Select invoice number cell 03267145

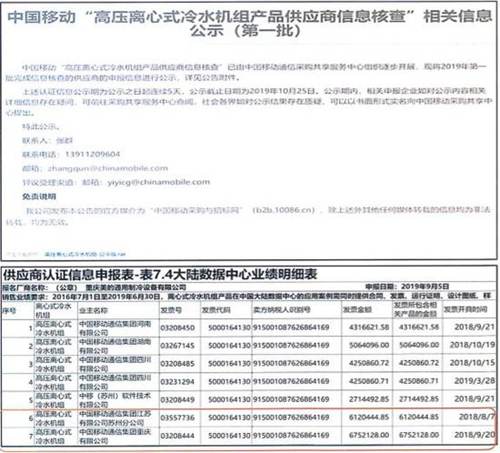pyautogui.click(x=177, y=346)
